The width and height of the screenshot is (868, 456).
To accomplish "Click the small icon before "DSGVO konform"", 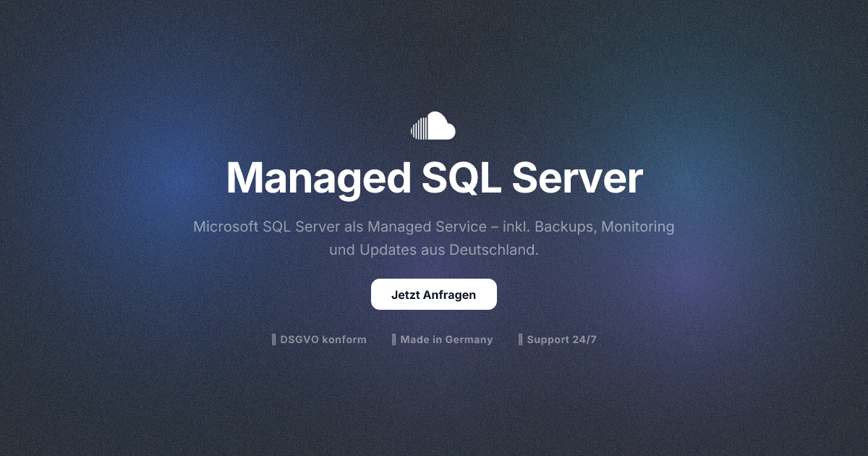I will tap(274, 339).
